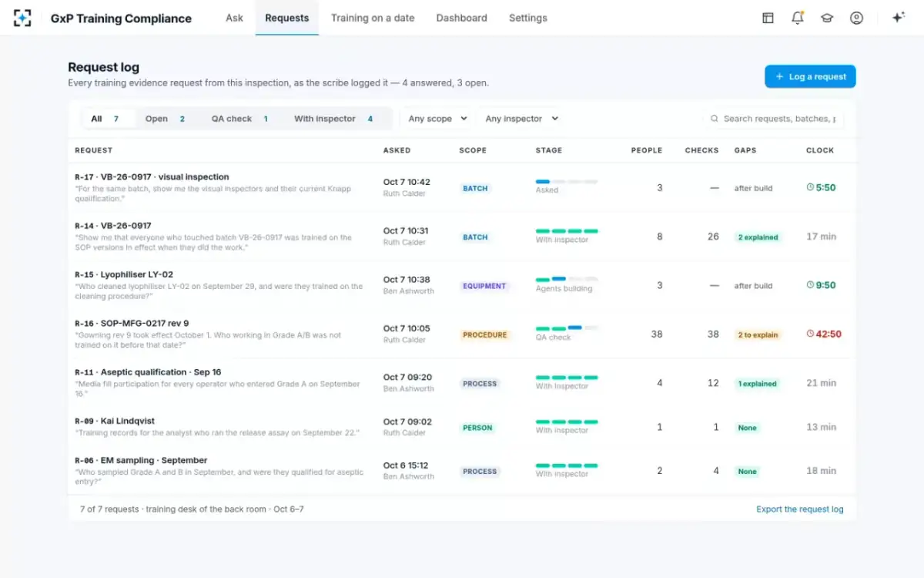Click the STAGE column header

pyautogui.click(x=549, y=150)
